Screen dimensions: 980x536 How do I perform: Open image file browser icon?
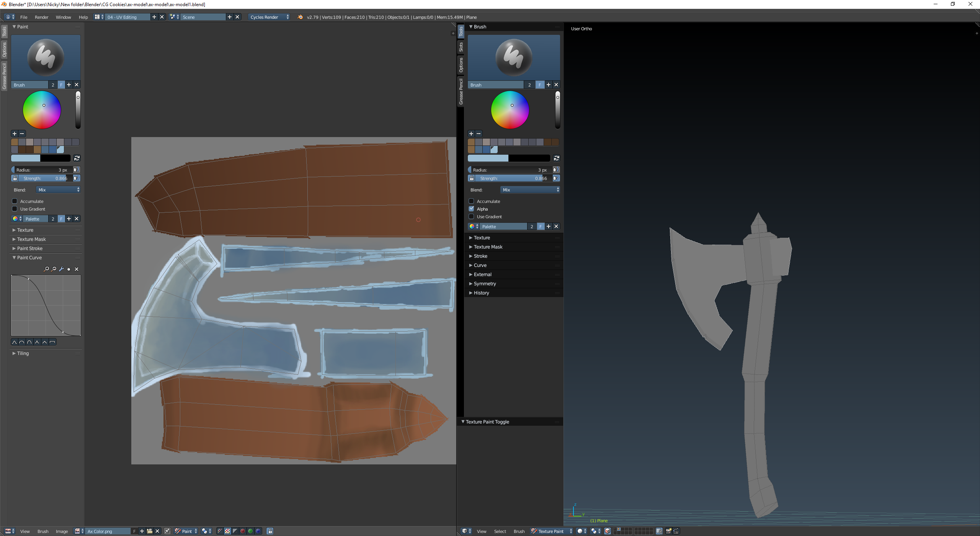(x=150, y=531)
